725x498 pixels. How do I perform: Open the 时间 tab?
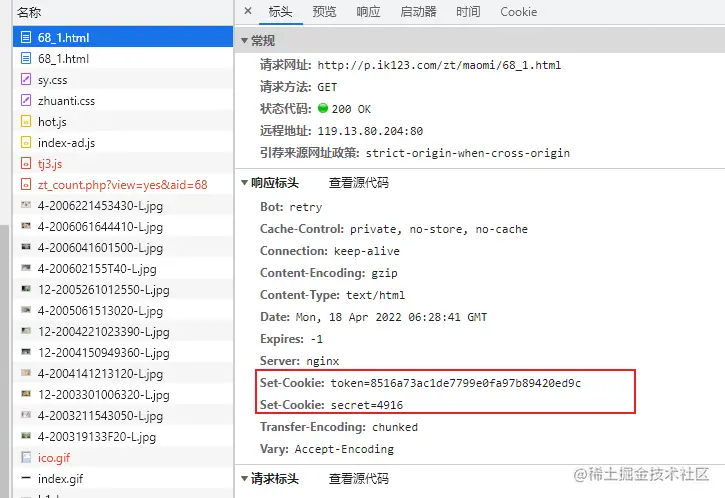pos(468,12)
